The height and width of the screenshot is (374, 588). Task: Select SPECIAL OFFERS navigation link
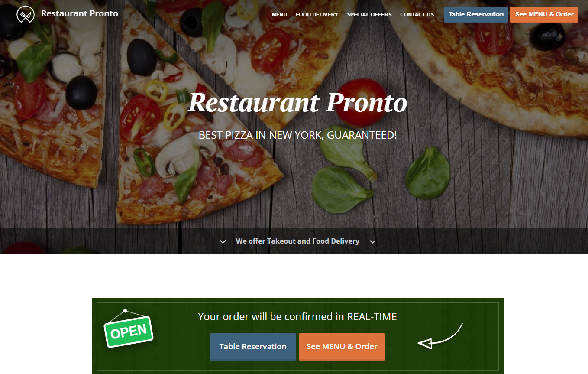(x=369, y=15)
